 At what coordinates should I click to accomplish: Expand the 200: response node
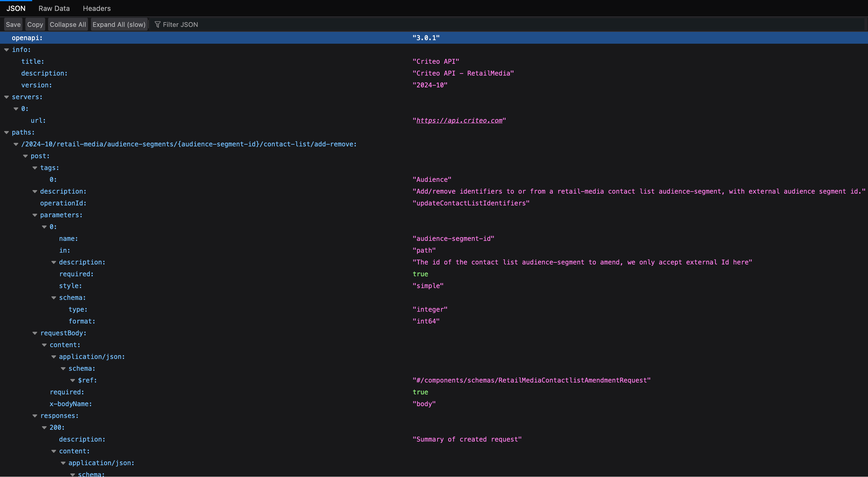pos(45,427)
